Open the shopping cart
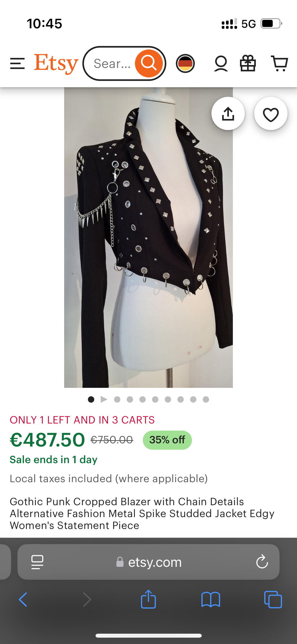The image size is (297, 644). pos(280,63)
